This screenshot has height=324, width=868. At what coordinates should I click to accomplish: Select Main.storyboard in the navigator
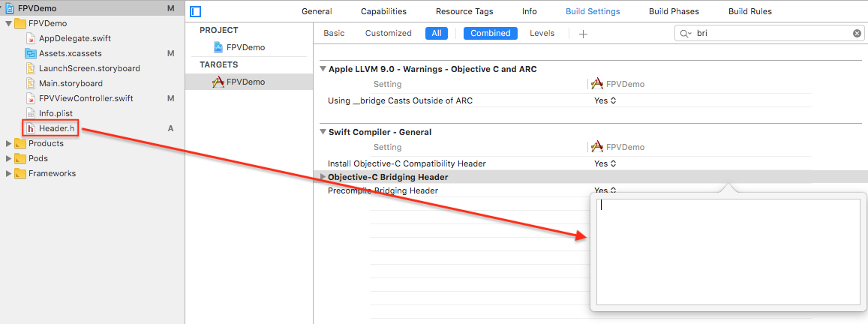(71, 84)
